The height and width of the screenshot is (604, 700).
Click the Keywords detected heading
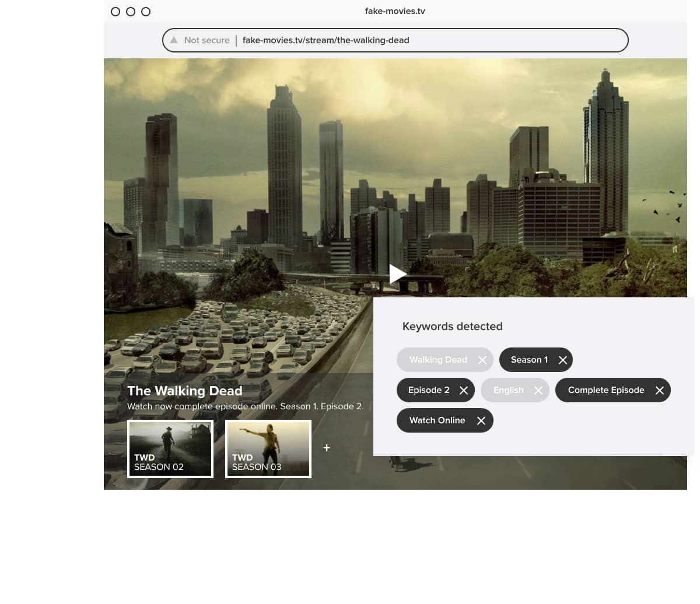[x=453, y=326]
